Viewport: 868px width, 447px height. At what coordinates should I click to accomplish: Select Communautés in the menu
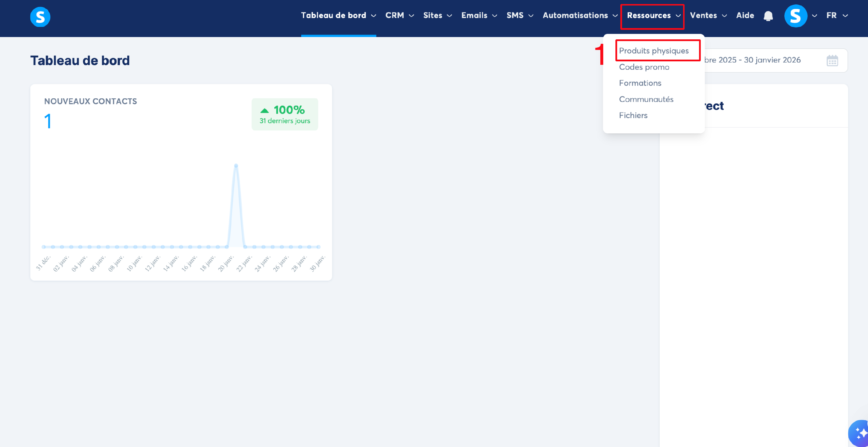click(646, 99)
